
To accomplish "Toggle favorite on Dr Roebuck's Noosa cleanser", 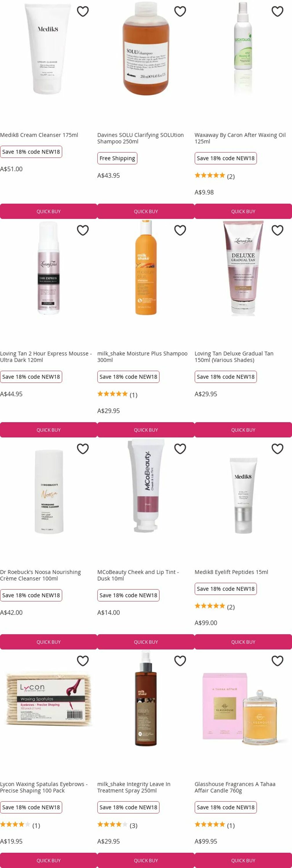I will (83, 448).
